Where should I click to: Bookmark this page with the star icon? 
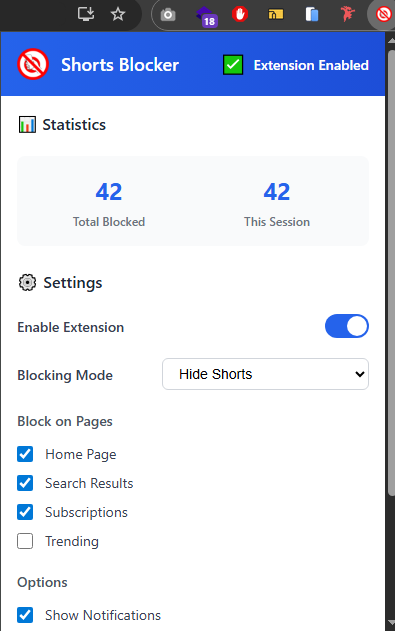click(x=118, y=14)
